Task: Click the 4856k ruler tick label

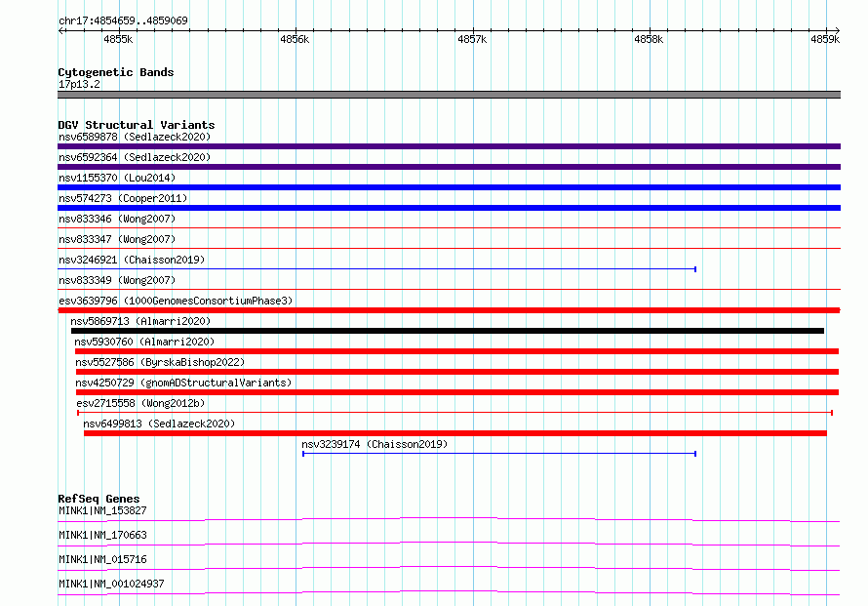Action: pos(295,39)
